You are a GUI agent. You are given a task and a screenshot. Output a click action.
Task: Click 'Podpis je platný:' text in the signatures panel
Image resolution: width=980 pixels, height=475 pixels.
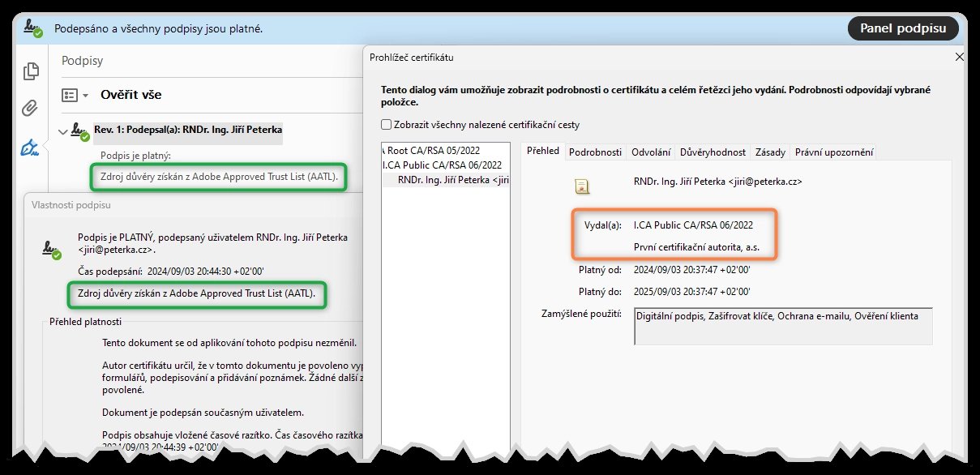[x=136, y=156]
